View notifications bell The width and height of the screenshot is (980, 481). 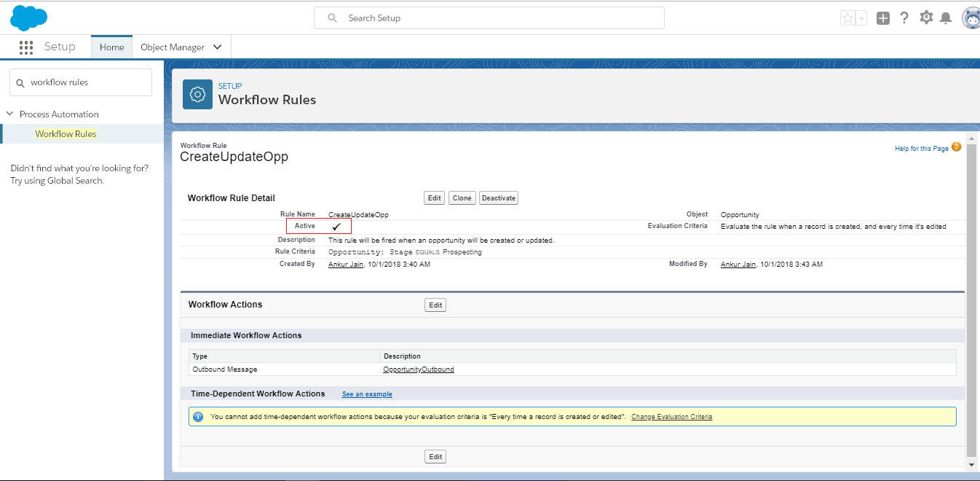coord(946,18)
